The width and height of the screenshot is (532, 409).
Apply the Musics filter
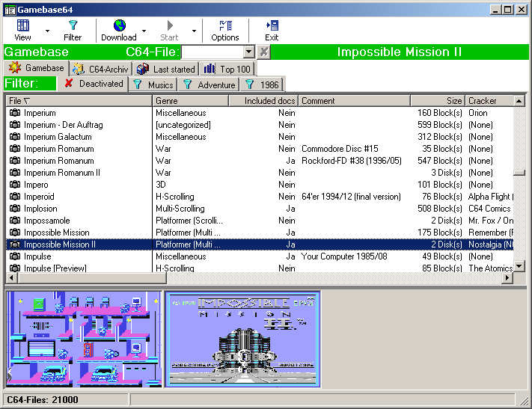[x=153, y=84]
